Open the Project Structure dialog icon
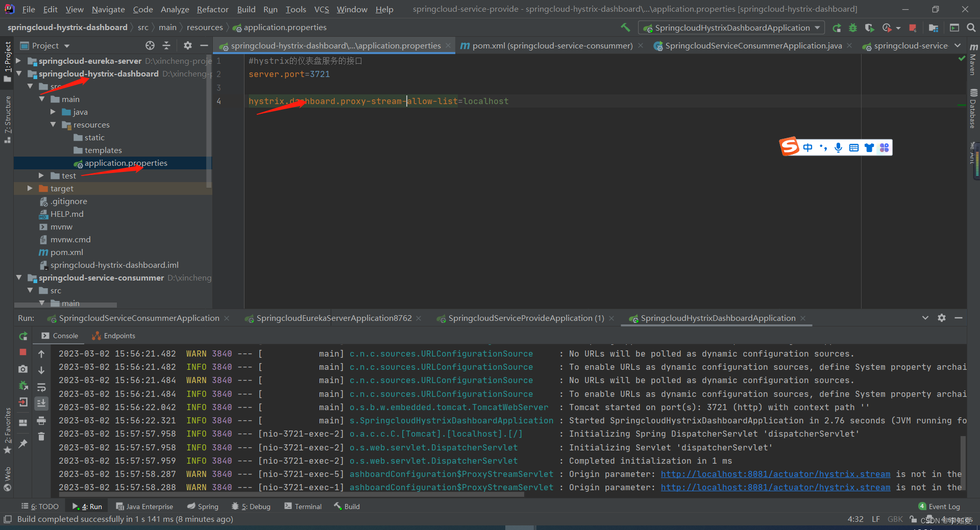Viewport: 980px width, 530px height. point(934,28)
